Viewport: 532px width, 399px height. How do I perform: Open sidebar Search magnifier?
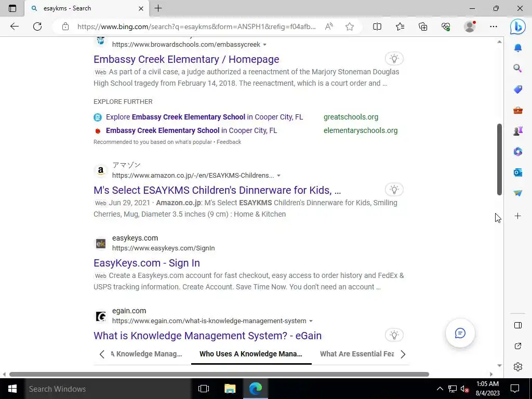point(518,68)
